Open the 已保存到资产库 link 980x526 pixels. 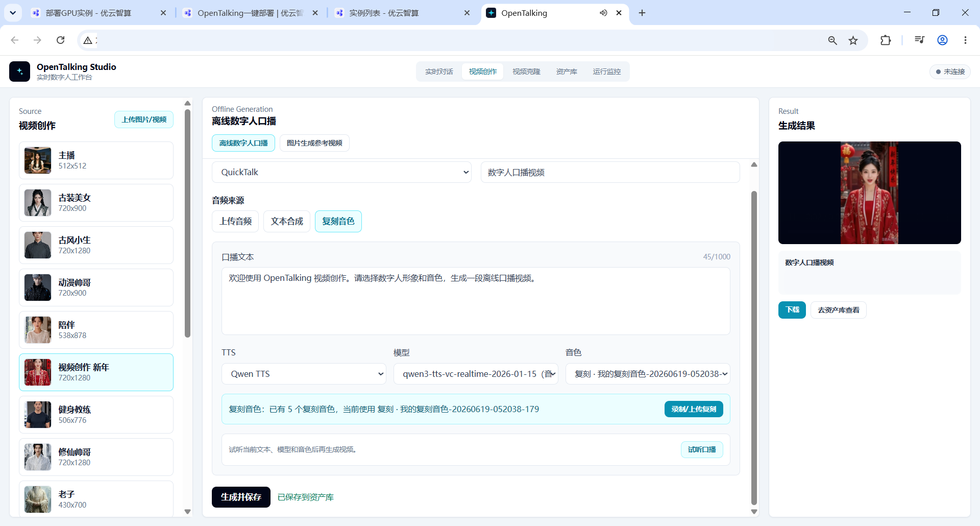(305, 497)
